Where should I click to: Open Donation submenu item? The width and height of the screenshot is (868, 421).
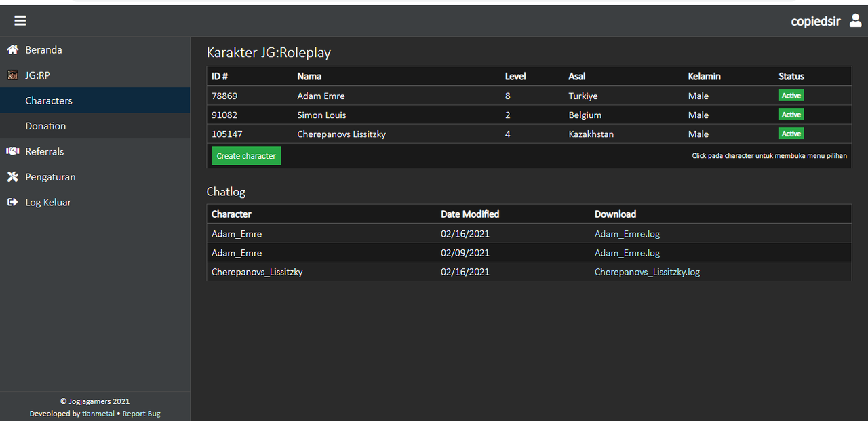[x=95, y=126]
